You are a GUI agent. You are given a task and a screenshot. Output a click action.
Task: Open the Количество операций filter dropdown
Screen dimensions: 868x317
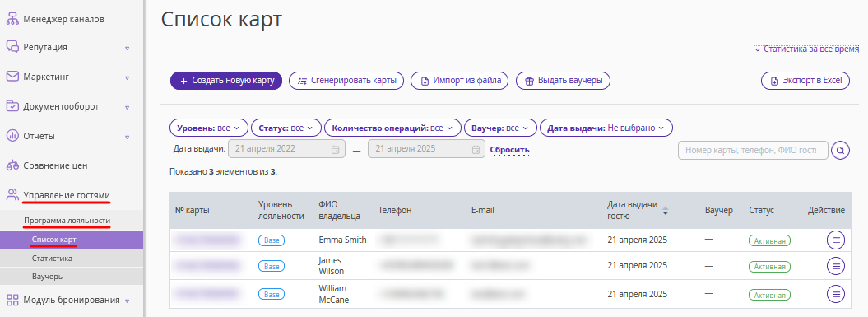coord(392,128)
